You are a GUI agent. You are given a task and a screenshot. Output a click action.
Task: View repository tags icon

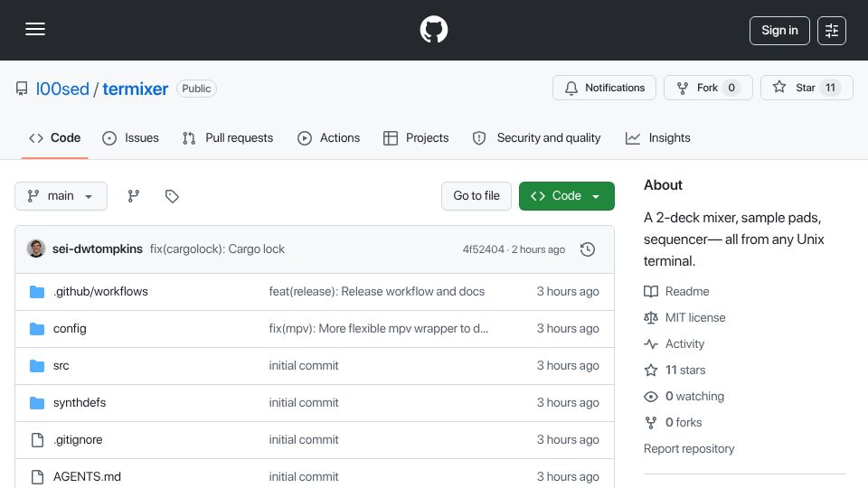click(172, 196)
